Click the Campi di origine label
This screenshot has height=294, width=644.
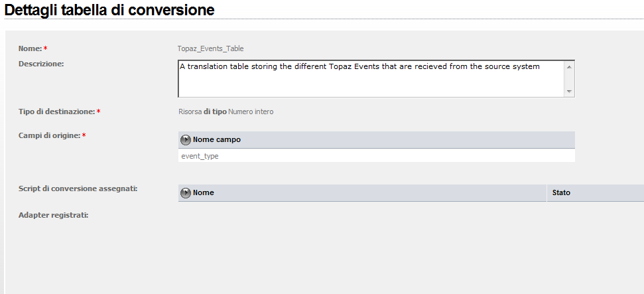click(x=49, y=135)
